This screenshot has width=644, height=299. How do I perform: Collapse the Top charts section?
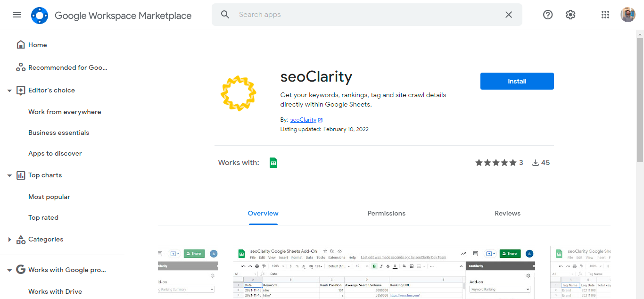click(9, 175)
